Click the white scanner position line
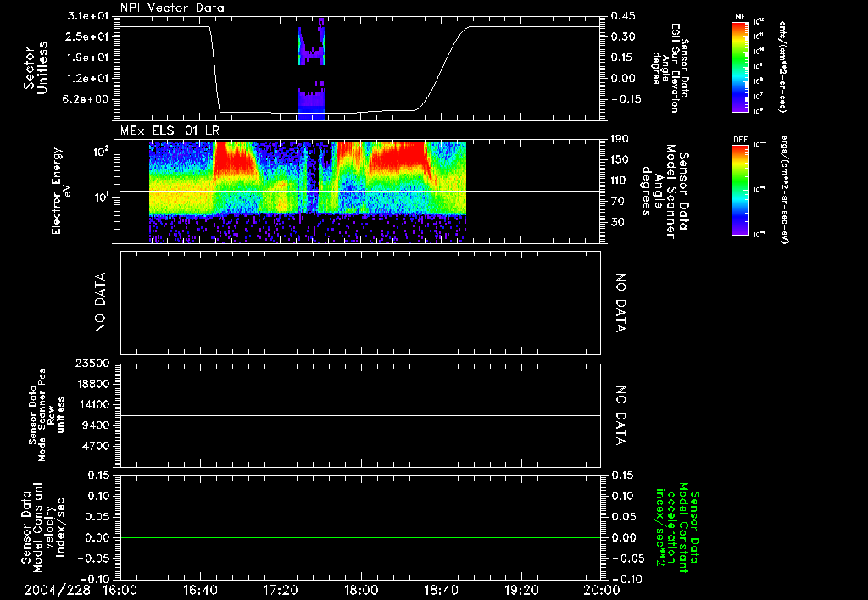The height and width of the screenshot is (600, 868). 360,415
